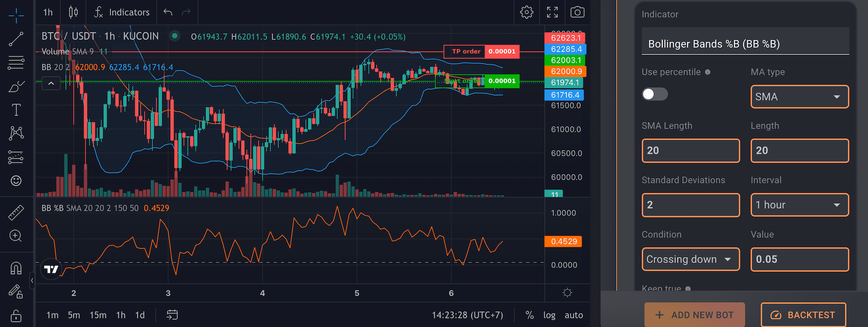Select the text annotation tool
The width and height of the screenshot is (868, 327).
(16, 110)
